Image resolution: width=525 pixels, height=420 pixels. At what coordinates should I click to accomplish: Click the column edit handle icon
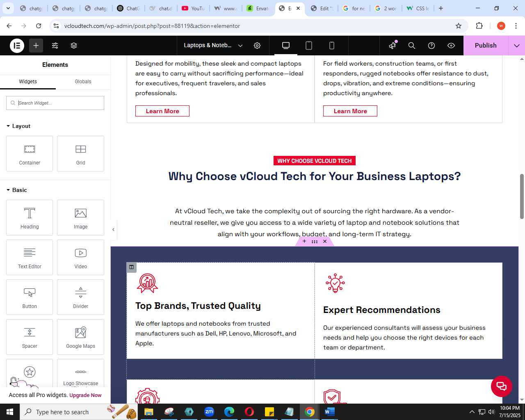(x=131, y=267)
